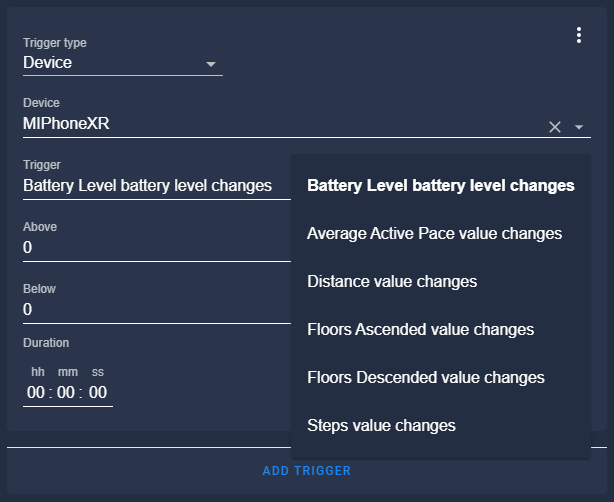Pick Floors Ascended value changes
This screenshot has width=614, height=502.
pyautogui.click(x=420, y=329)
